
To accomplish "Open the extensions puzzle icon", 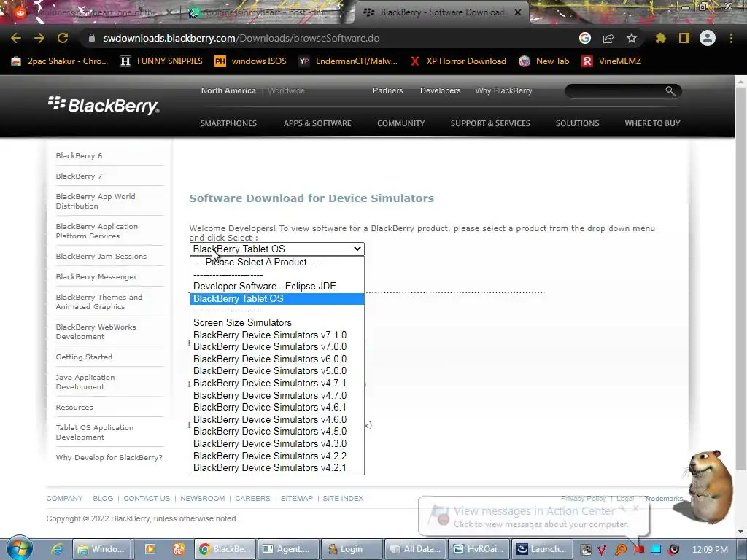I will [x=661, y=38].
